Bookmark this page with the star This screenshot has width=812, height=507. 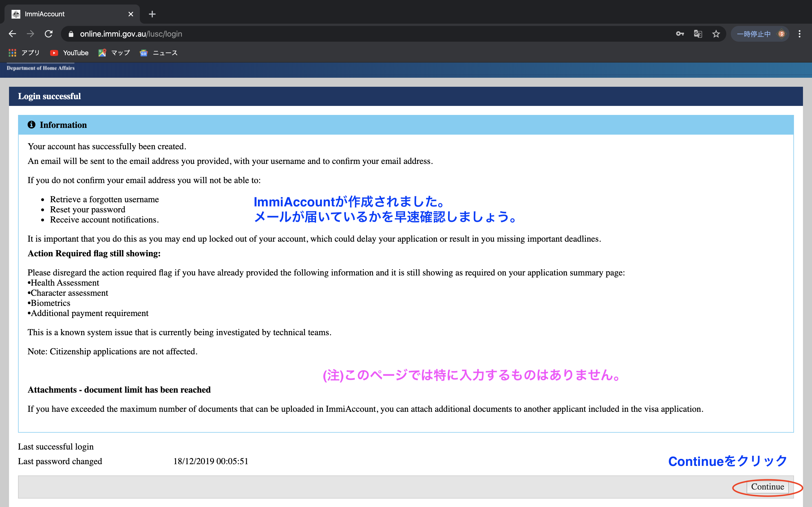pyautogui.click(x=716, y=34)
